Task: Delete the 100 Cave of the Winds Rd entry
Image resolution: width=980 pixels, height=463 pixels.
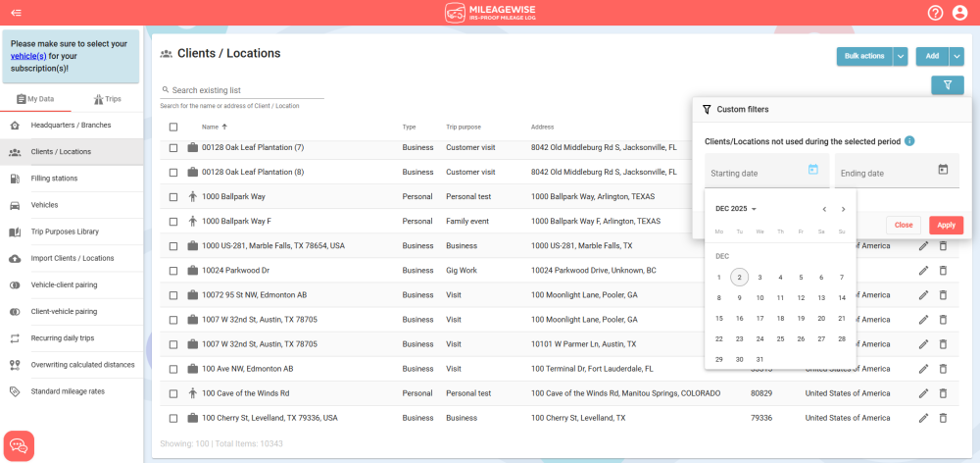Action: pyautogui.click(x=944, y=393)
